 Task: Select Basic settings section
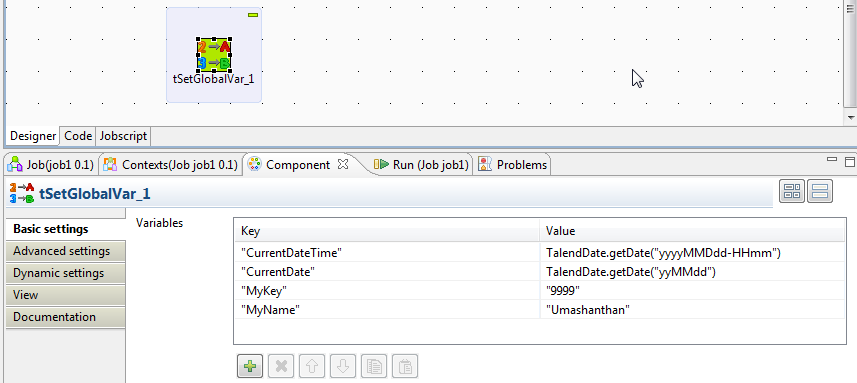66,229
